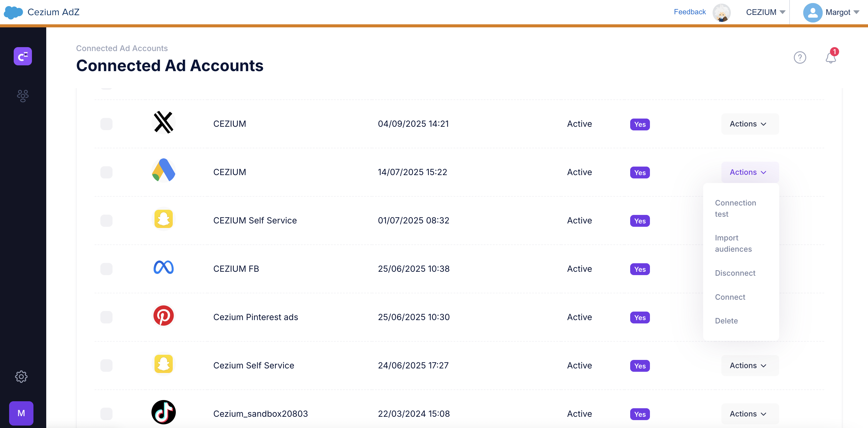Viewport: 868px width, 428px height.
Task: Select the checkbox for the X CEZIUM account
Action: pos(106,124)
